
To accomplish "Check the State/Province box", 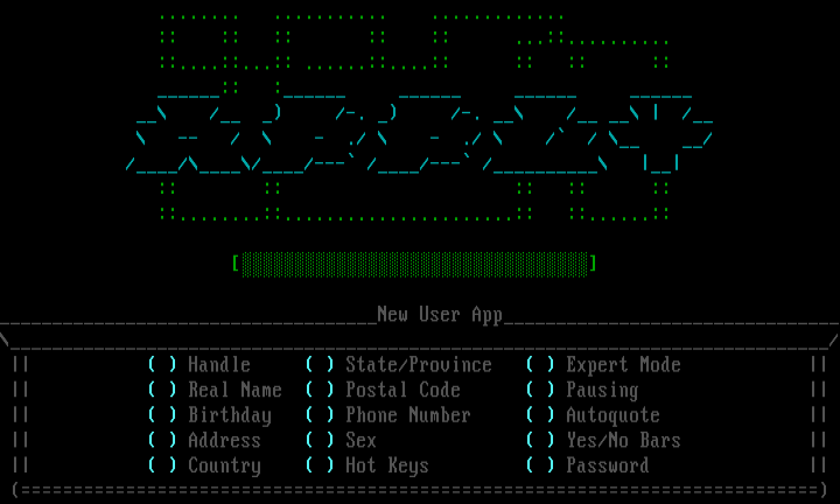I will coord(320,365).
